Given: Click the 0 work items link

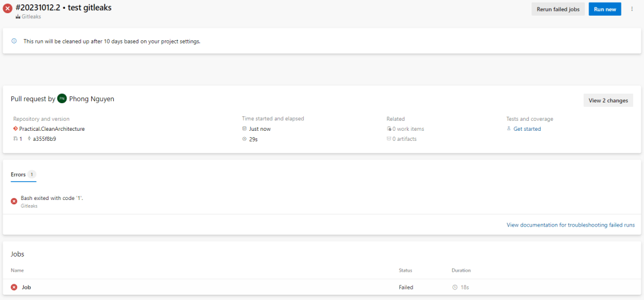Looking at the screenshot, I should (404, 129).
